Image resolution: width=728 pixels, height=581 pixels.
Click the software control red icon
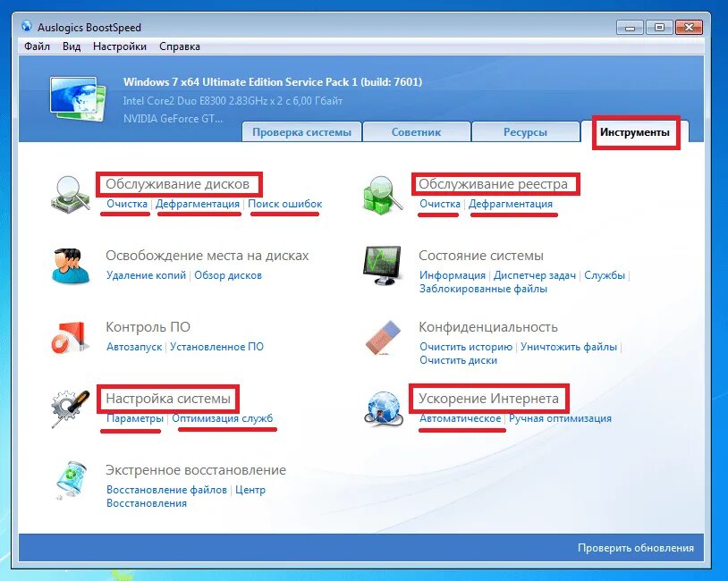pyautogui.click(x=70, y=337)
